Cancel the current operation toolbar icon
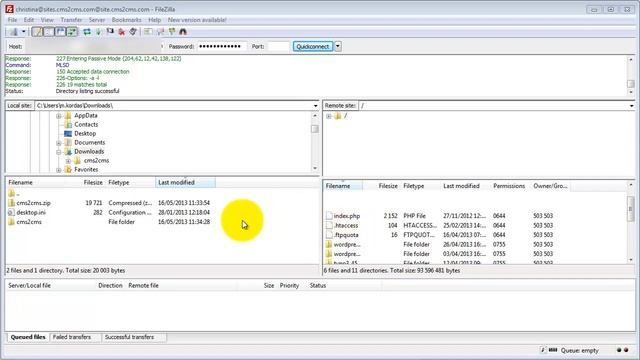Screen dimensions: 640x360 pos(110,32)
